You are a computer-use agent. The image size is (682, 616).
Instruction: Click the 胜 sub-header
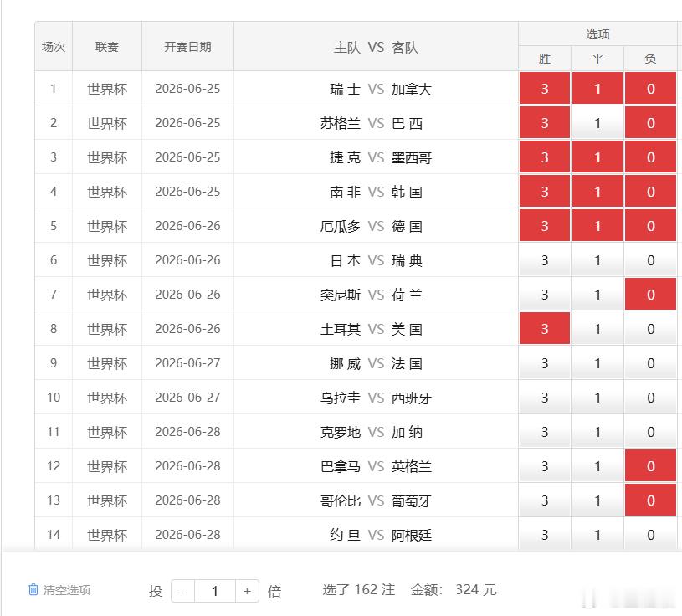pyautogui.click(x=545, y=59)
